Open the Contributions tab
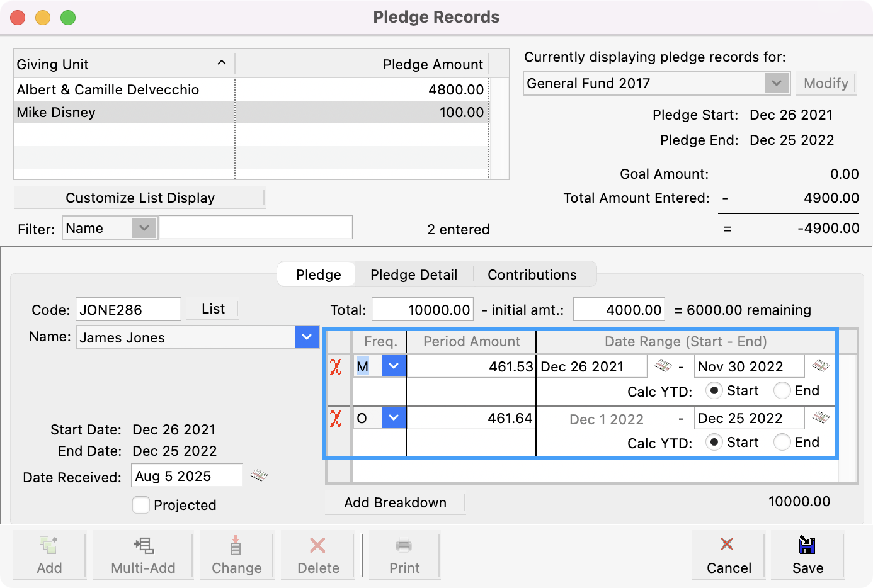Viewport: 873px width, 588px height. 532,274
